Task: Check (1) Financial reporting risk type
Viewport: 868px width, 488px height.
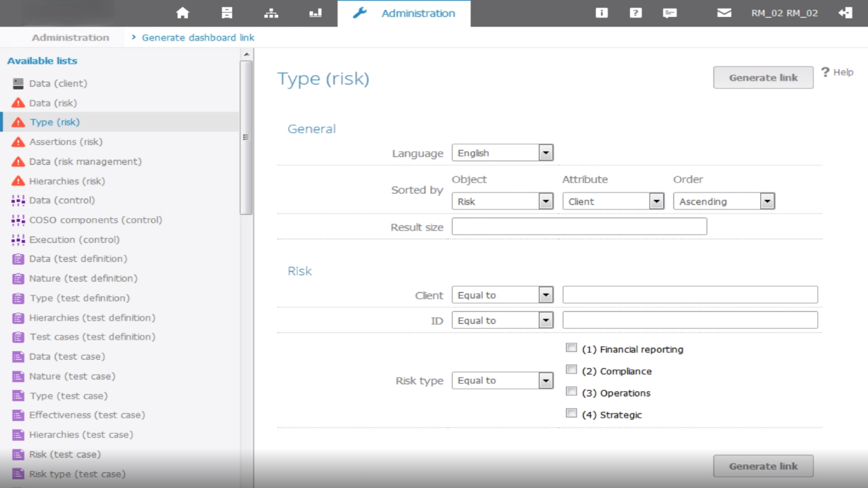Action: [x=571, y=348]
